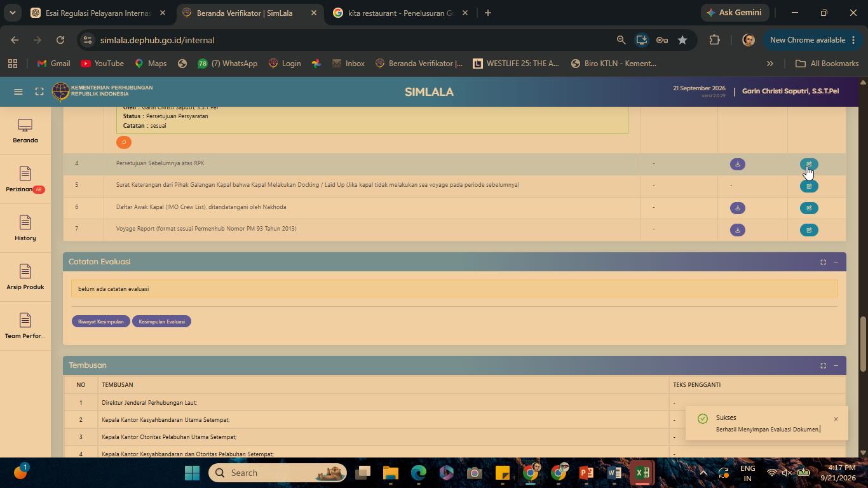Click the orange search icon under catatan
Image resolution: width=868 pixels, height=488 pixels.
[x=124, y=142]
